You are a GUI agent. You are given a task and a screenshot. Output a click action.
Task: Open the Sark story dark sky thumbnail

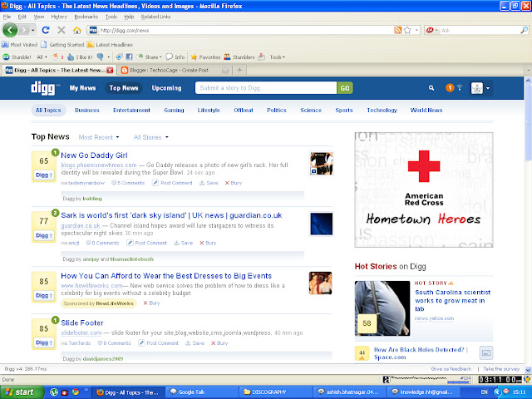(x=322, y=224)
